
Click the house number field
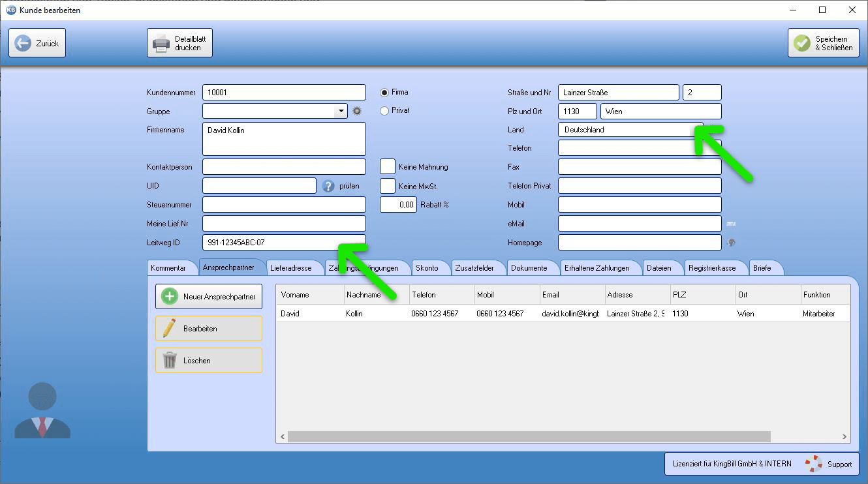click(702, 93)
